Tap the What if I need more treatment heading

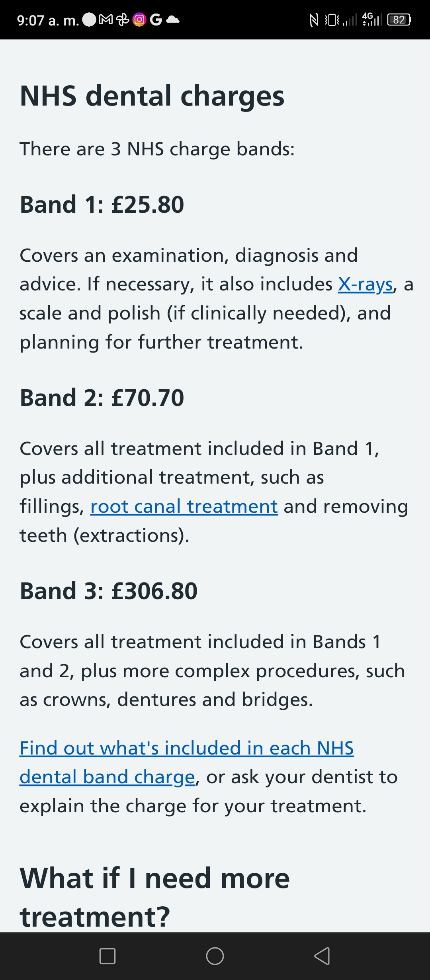pos(155,897)
